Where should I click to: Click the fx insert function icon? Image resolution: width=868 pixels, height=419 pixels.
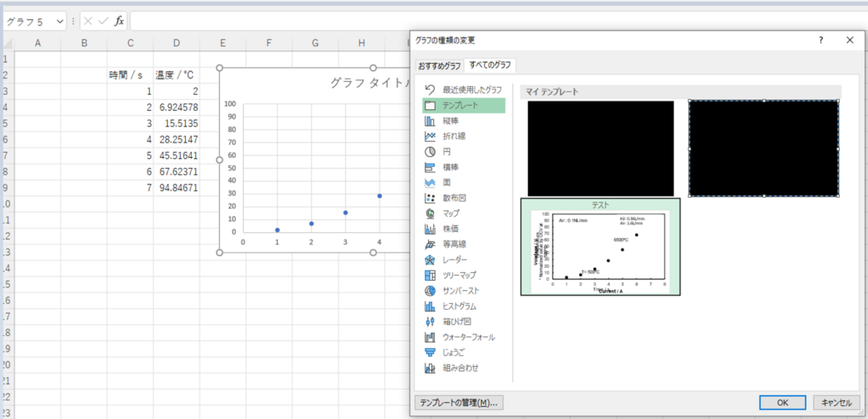(x=119, y=21)
